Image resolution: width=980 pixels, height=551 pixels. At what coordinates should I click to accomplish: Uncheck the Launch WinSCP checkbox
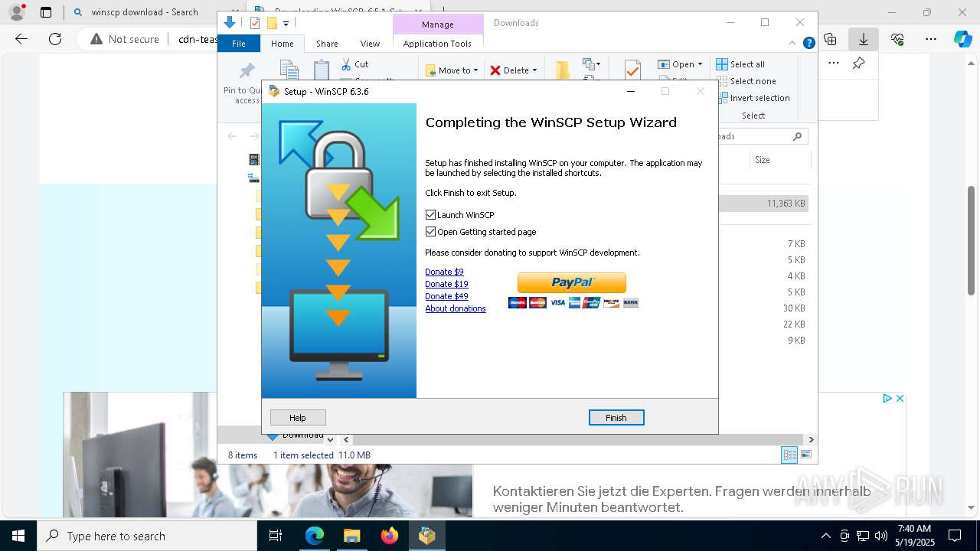[430, 215]
